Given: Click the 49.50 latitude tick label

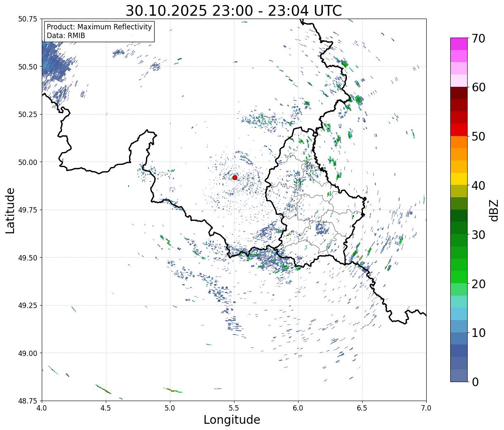Looking at the screenshot, I should coord(28,258).
